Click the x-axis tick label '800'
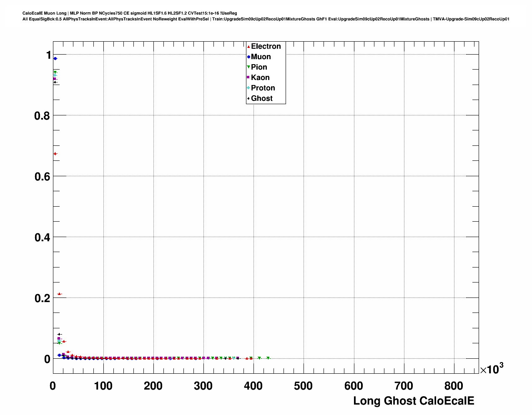 [454, 386]
